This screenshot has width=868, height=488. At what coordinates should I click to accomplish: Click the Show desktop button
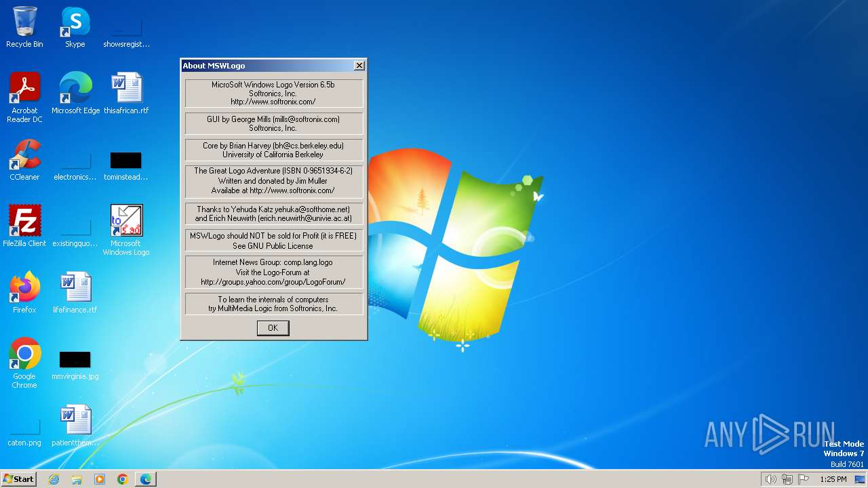(861, 479)
